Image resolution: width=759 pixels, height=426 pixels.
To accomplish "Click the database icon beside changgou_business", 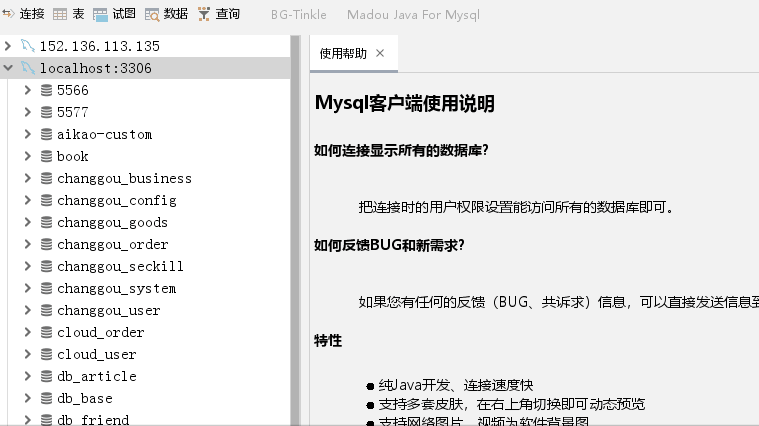I will point(46,178).
